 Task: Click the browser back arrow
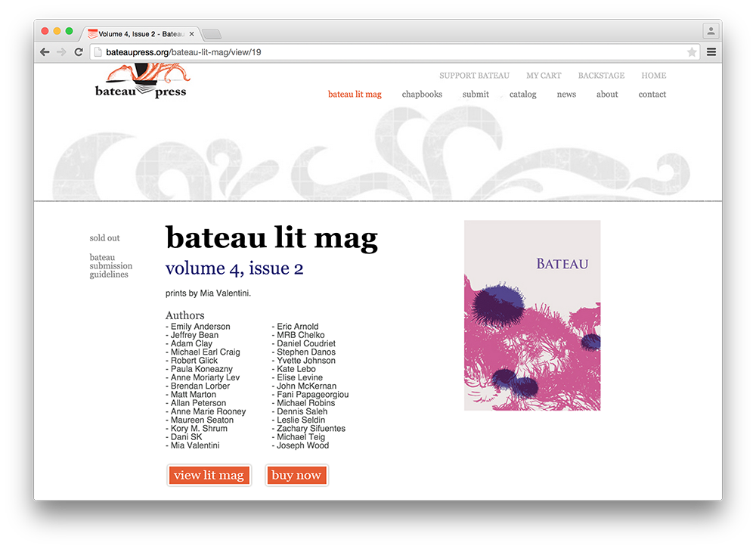45,52
